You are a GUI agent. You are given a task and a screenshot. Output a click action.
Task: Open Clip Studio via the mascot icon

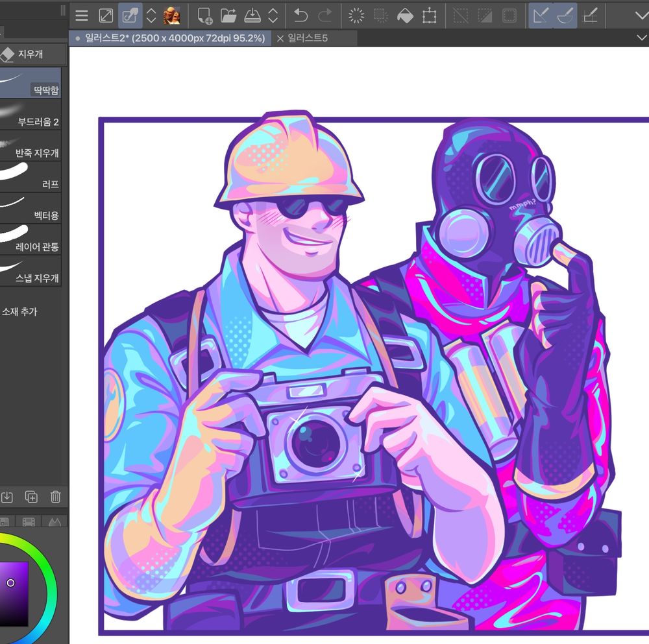(171, 16)
